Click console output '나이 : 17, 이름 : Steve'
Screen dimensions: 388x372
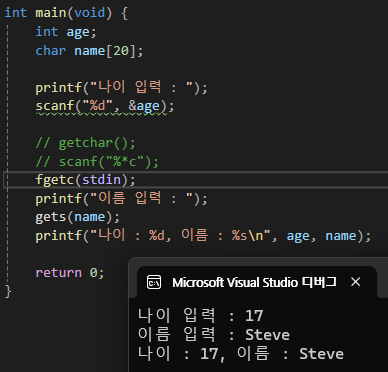[x=241, y=354]
